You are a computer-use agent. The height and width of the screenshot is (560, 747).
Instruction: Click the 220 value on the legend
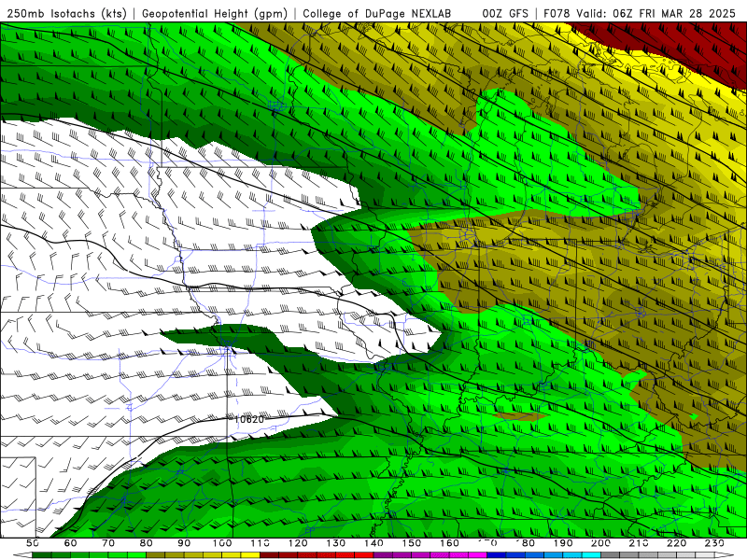676,543
